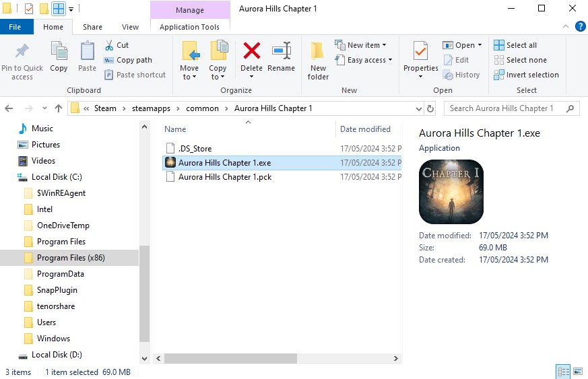This screenshot has height=379, width=588.
Task: Open Help with the question mark icon
Action: tap(580, 26)
